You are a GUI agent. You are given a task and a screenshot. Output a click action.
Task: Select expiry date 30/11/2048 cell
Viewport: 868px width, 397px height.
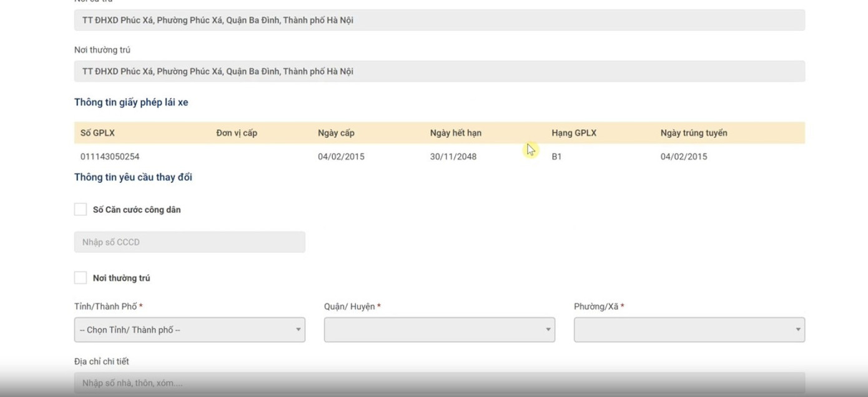tap(453, 157)
